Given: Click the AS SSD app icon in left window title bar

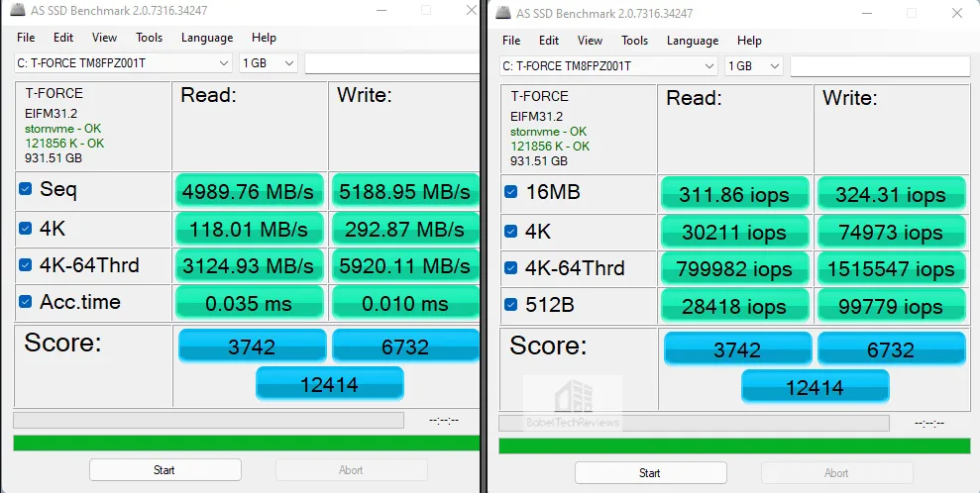Looking at the screenshot, I should click(18, 10).
